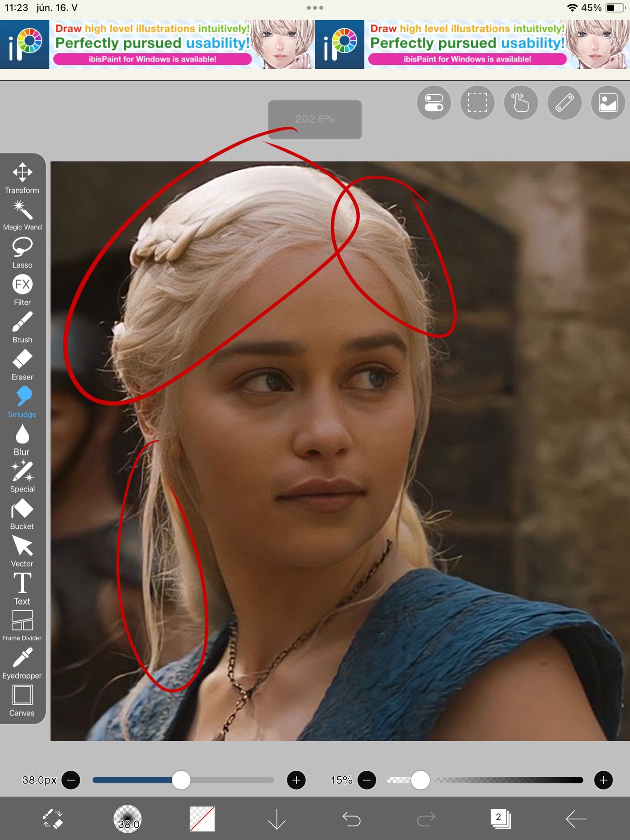Click the opacity slider handle
Viewport: 630px width, 840px height.
point(420,780)
